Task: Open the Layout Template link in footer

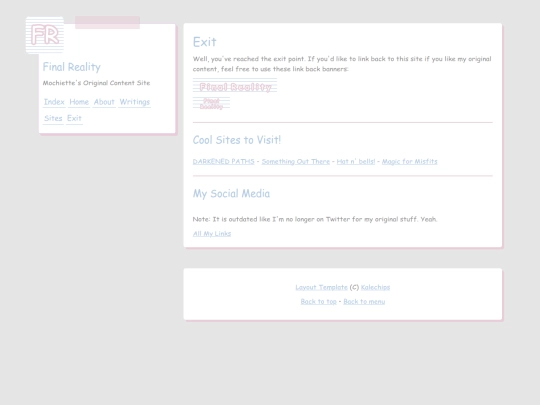Action: (x=321, y=287)
